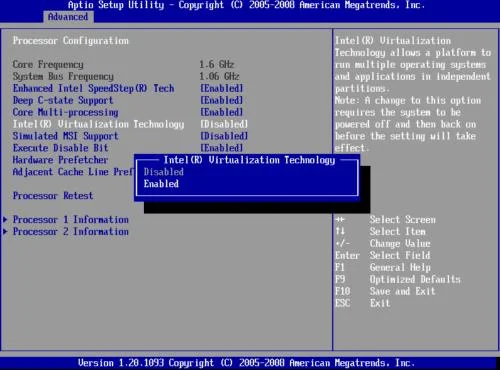Select Deep C-state Support option
500x370 pixels.
(63, 100)
